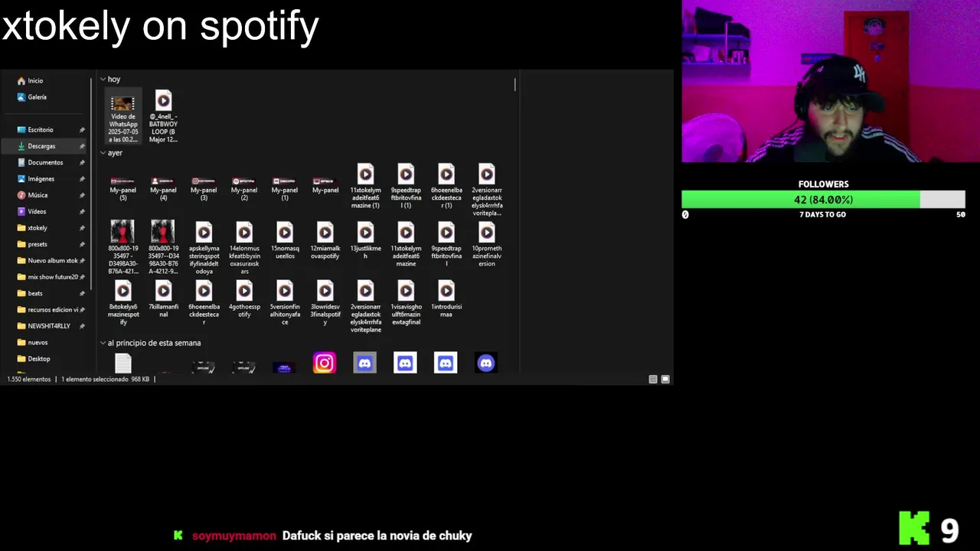Click the webcam feed overlay
This screenshot has height=551, width=980.
[831, 81]
